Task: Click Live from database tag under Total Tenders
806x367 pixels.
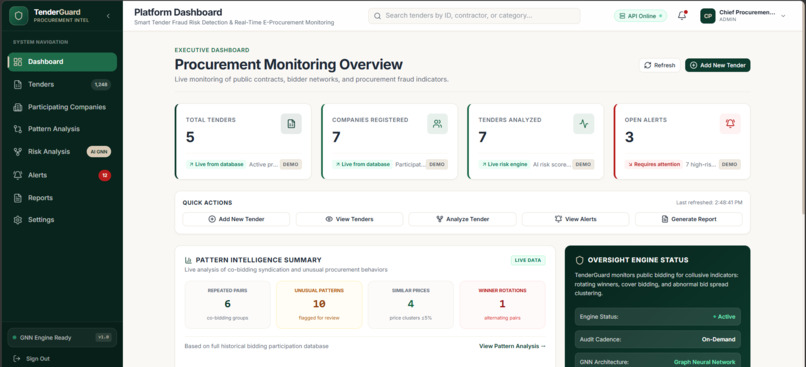Action: (x=216, y=164)
